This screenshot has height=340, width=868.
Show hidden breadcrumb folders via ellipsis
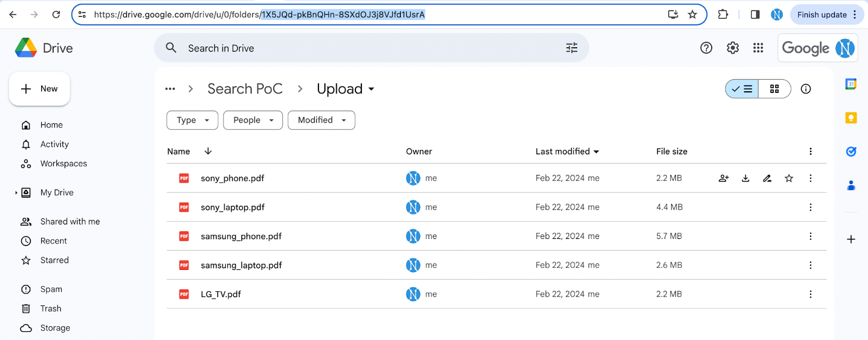pos(170,89)
